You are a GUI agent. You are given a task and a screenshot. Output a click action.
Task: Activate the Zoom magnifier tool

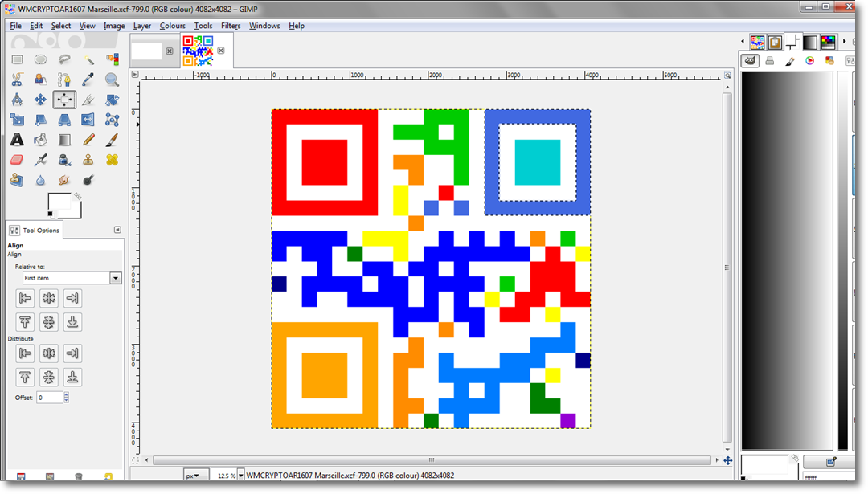tap(112, 80)
